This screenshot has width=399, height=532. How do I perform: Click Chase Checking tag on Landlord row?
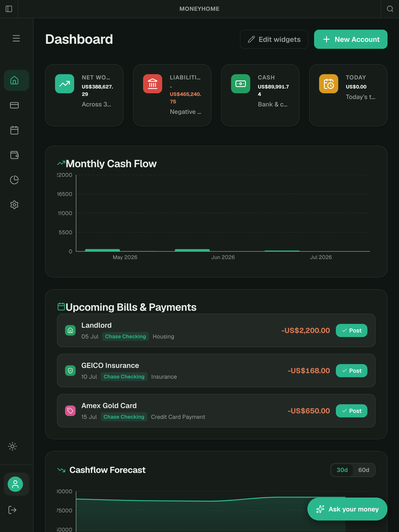[x=126, y=337]
